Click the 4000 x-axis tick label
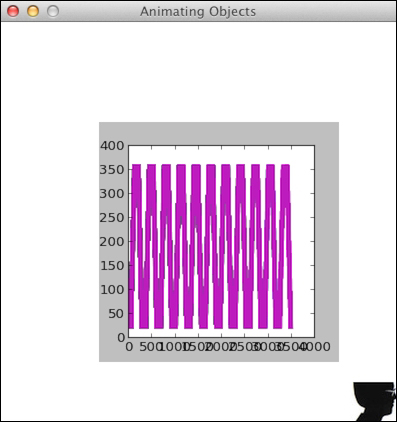Image resolution: width=397 pixels, height=422 pixels. coord(315,347)
